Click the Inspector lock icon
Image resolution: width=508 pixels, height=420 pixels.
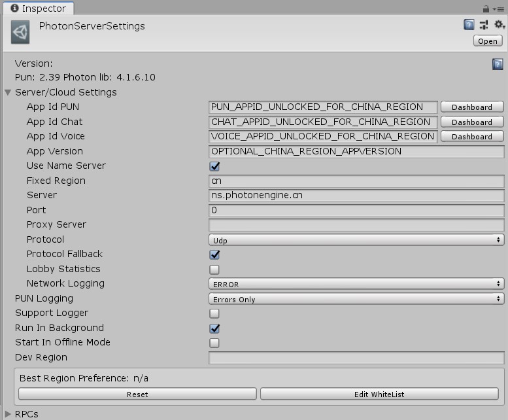(486, 9)
